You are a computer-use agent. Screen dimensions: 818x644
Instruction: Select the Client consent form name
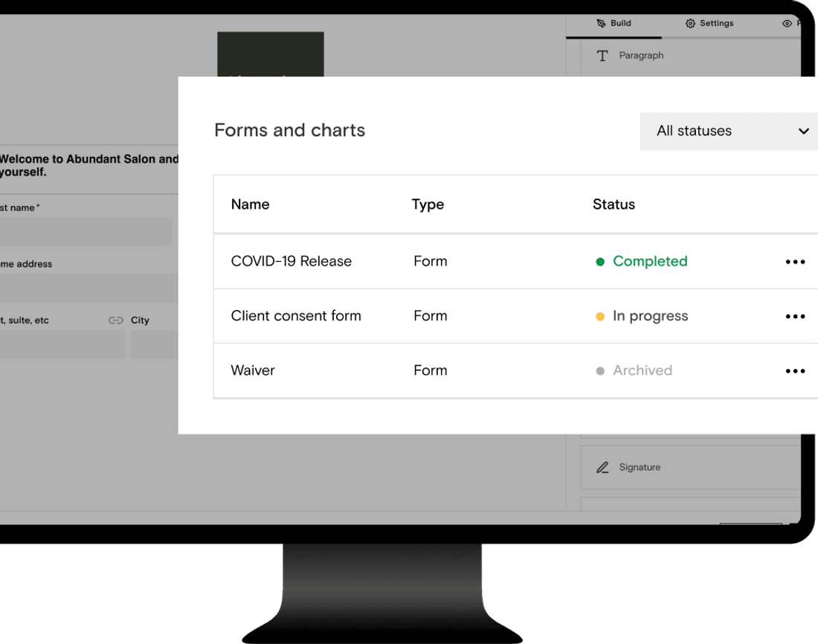pos(296,316)
